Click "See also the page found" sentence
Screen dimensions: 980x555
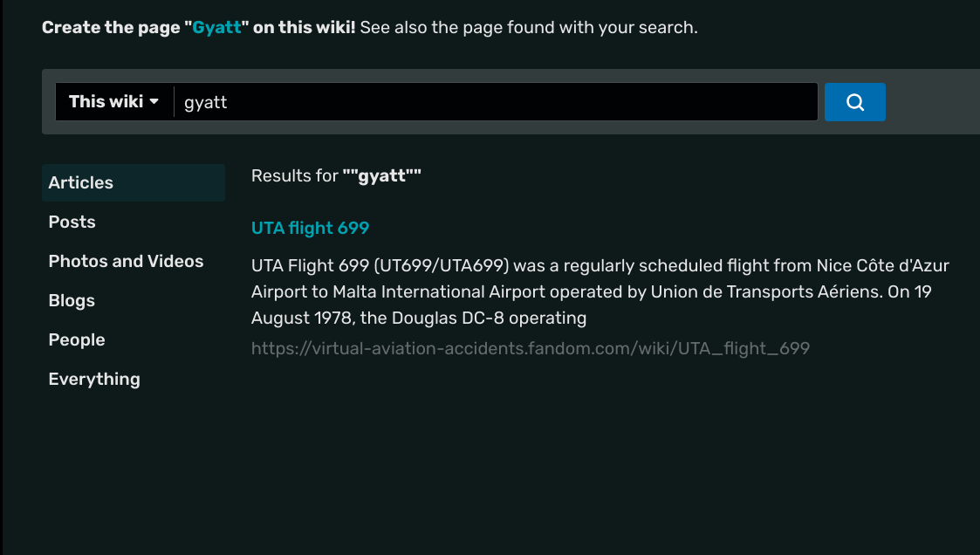pos(528,27)
